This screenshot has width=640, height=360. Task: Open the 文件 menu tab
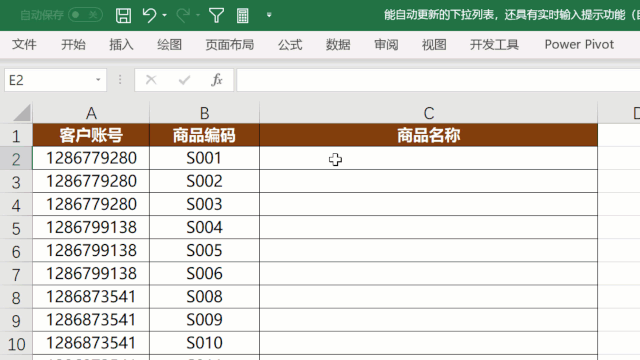[24, 44]
